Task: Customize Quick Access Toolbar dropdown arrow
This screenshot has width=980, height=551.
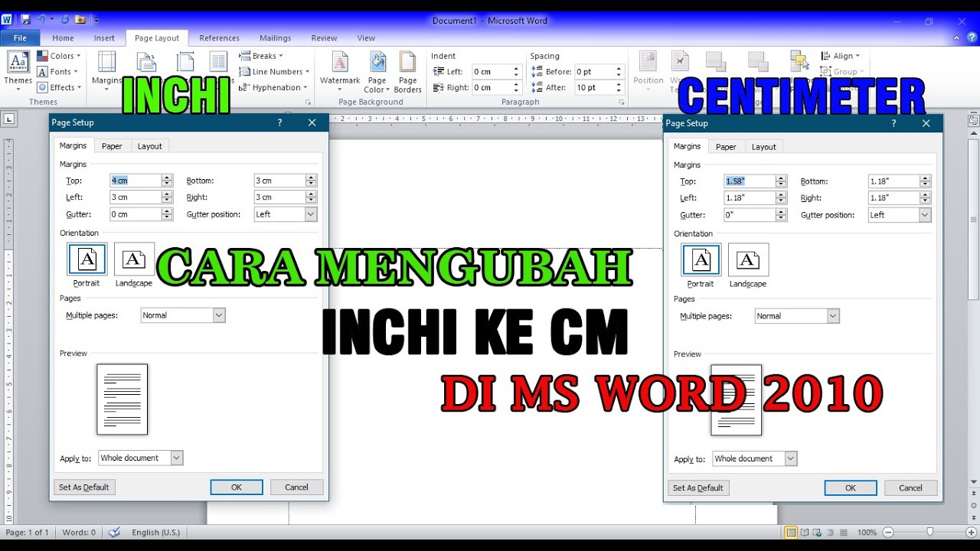Action: click(96, 20)
